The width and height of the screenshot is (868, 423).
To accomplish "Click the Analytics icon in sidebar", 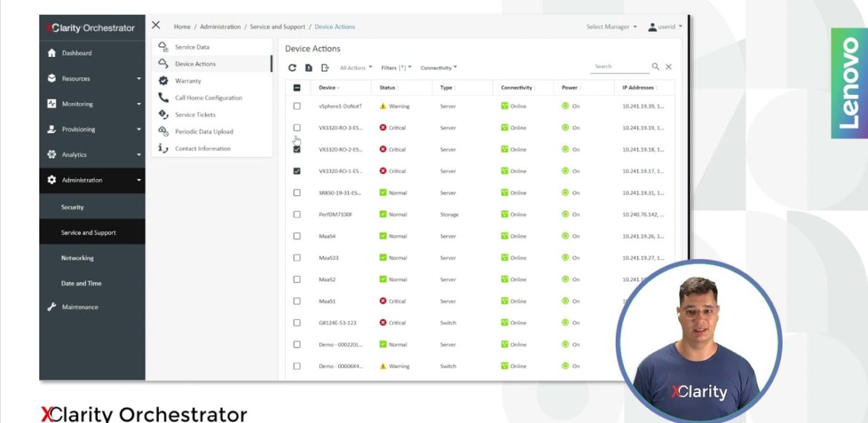I will coord(51,154).
